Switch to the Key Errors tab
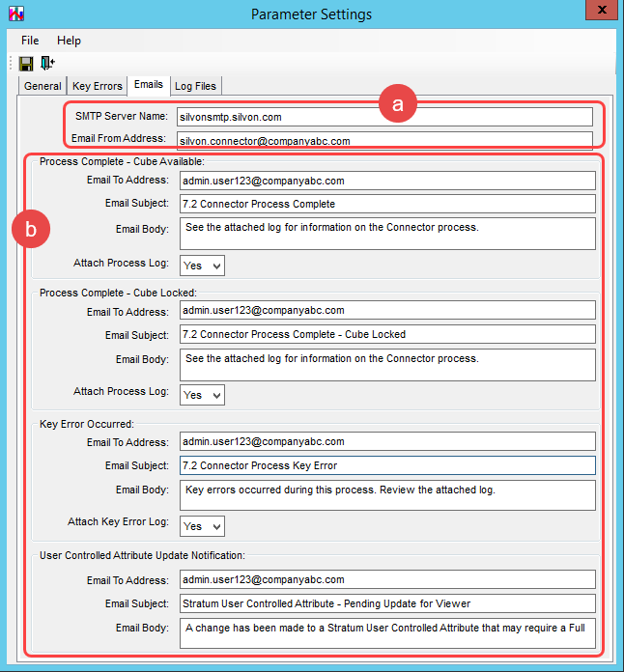 pos(98,86)
